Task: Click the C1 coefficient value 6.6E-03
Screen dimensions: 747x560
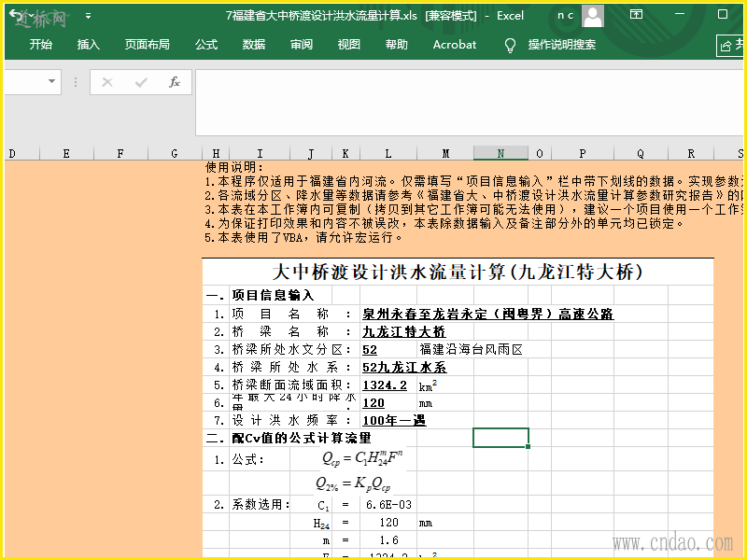Action: [x=388, y=505]
